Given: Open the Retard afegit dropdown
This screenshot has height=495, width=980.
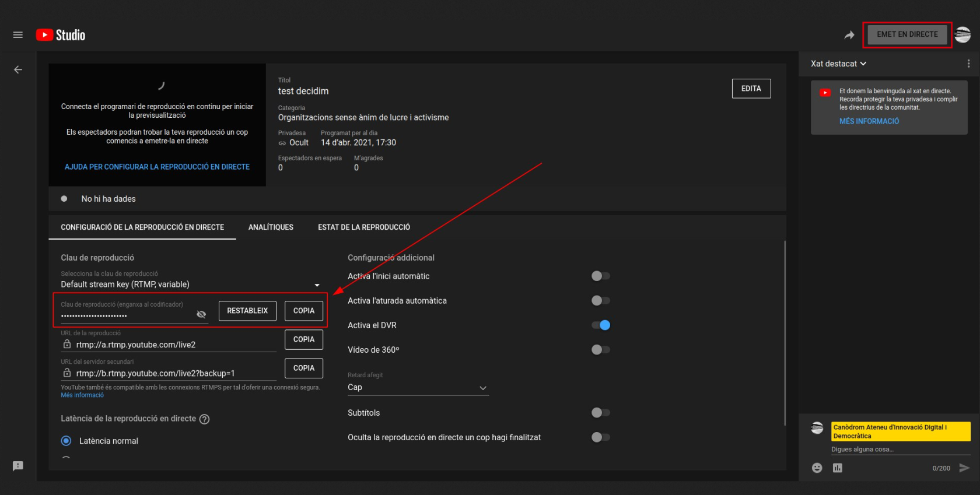Looking at the screenshot, I should click(418, 388).
